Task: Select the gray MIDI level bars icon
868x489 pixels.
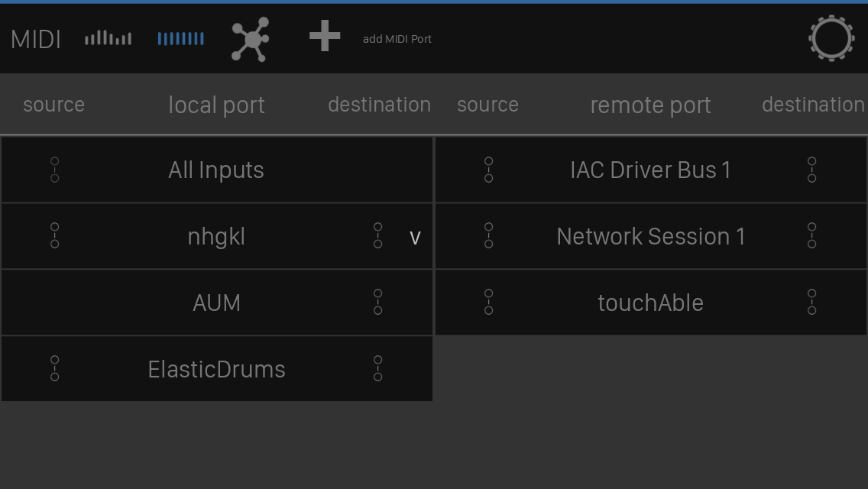Action: tap(108, 38)
